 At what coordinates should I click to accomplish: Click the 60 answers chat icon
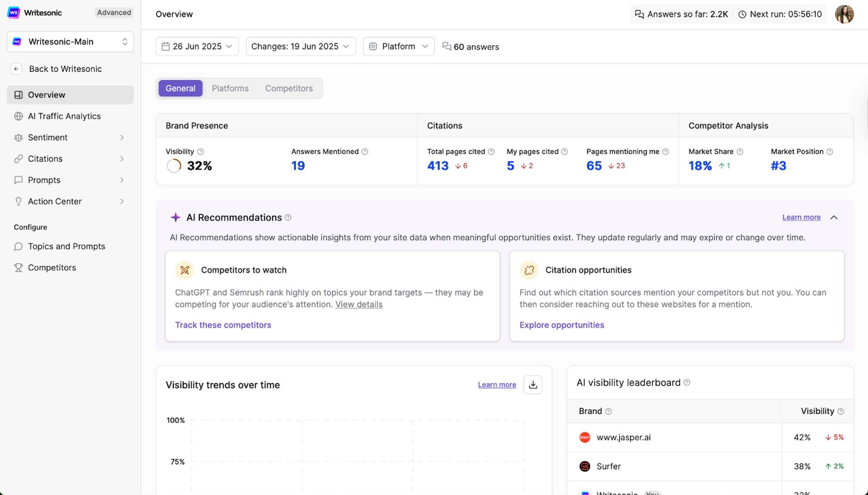pyautogui.click(x=447, y=46)
